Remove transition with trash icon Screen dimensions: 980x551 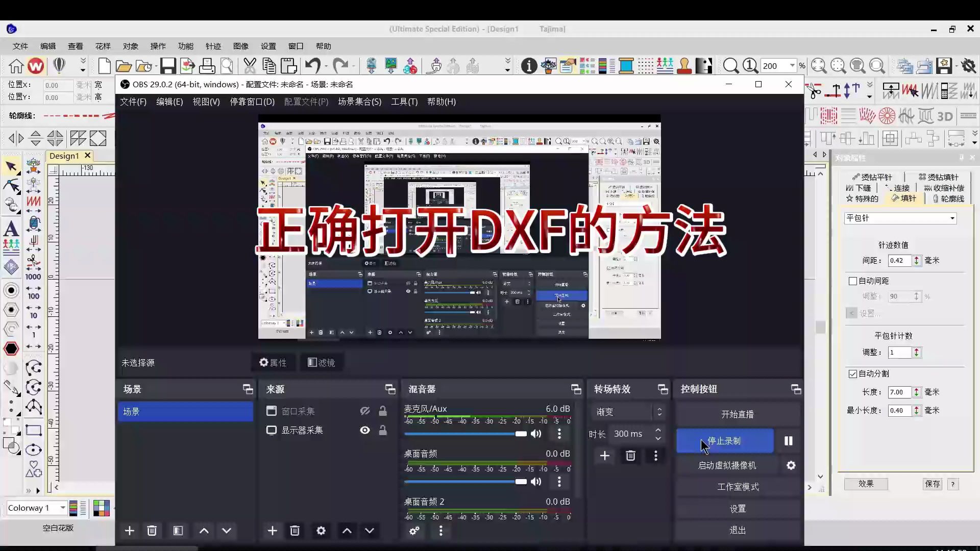(630, 456)
